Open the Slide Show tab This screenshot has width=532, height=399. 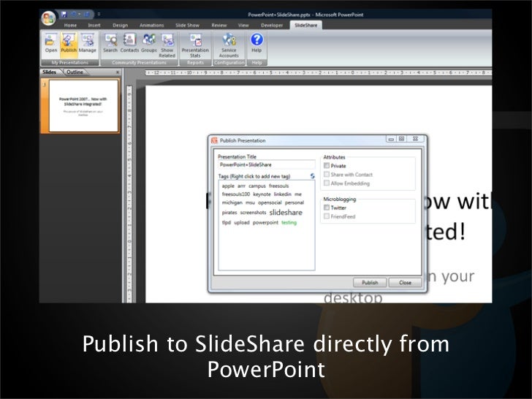tap(187, 25)
